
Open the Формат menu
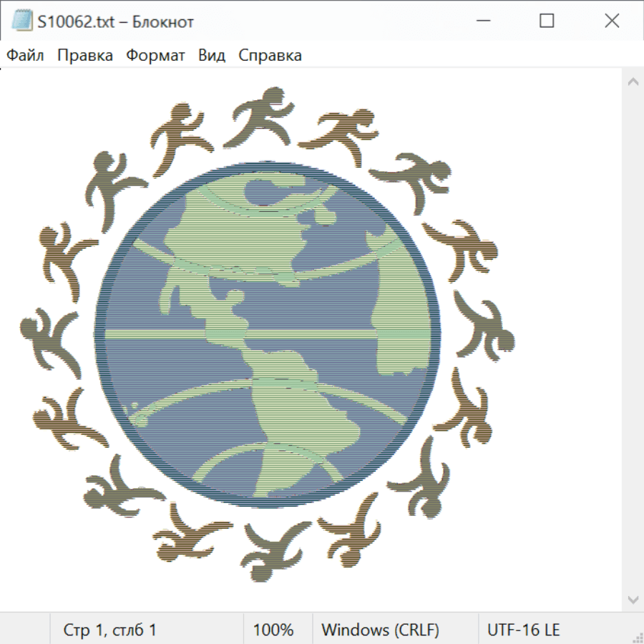point(155,56)
